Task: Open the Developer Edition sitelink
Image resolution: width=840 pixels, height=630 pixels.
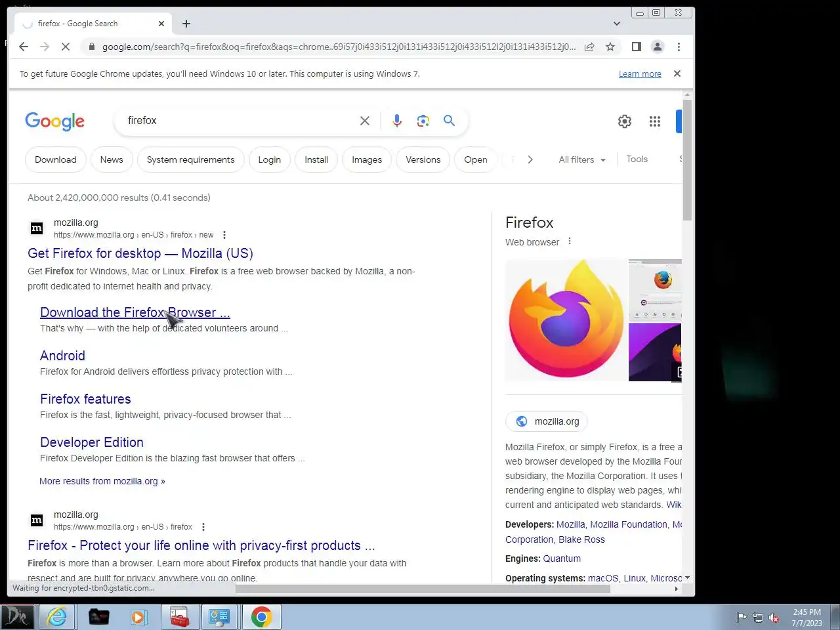Action: pos(92,442)
